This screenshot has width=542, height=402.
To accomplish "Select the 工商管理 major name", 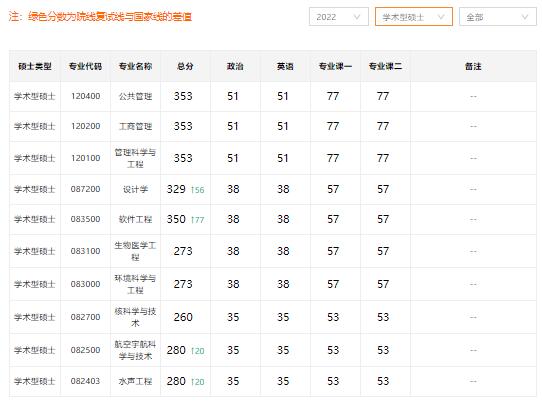I will click(136, 127).
